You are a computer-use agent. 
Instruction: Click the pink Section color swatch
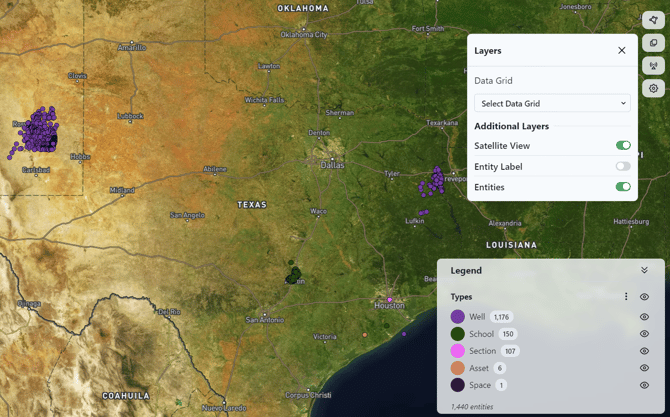coord(458,351)
